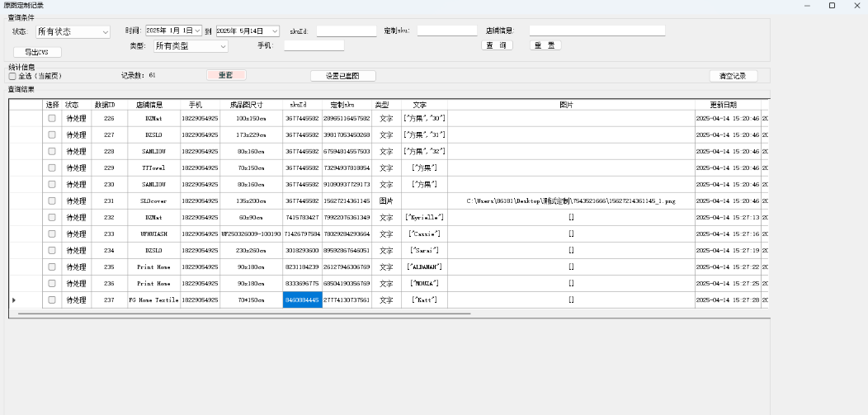Click the 设置已套图 button
The width and height of the screenshot is (868, 415).
tap(343, 76)
